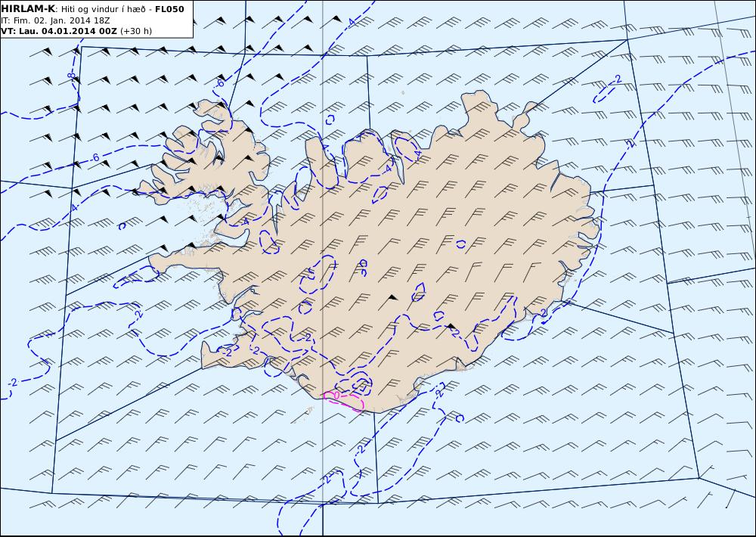Select the FL050 flight level label
The width and height of the screenshot is (756, 537).
(169, 9)
